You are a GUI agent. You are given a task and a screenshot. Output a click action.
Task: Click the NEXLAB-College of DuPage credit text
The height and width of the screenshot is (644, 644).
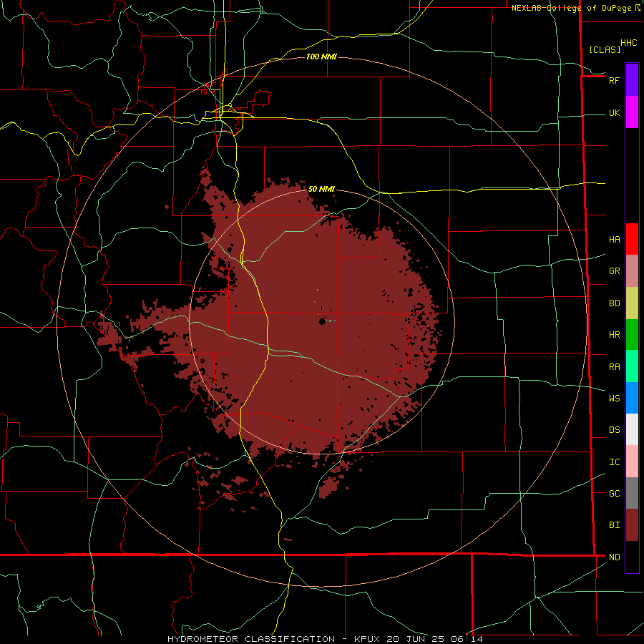click(x=571, y=8)
